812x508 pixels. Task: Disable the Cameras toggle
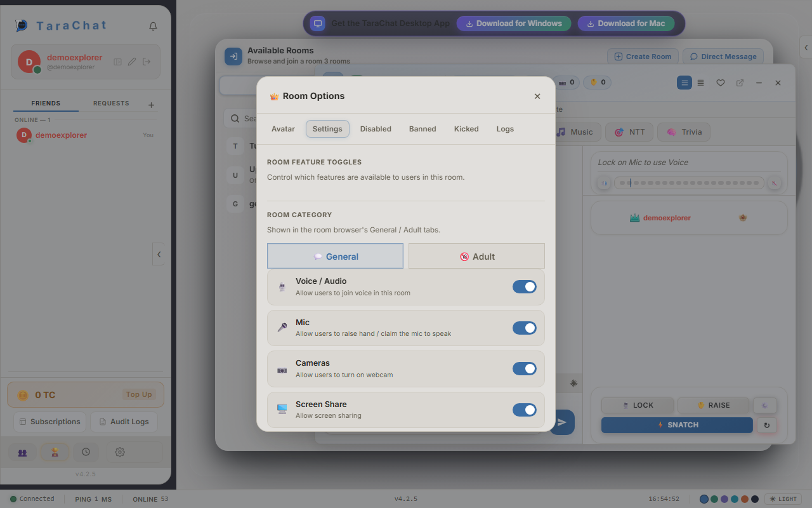(525, 369)
